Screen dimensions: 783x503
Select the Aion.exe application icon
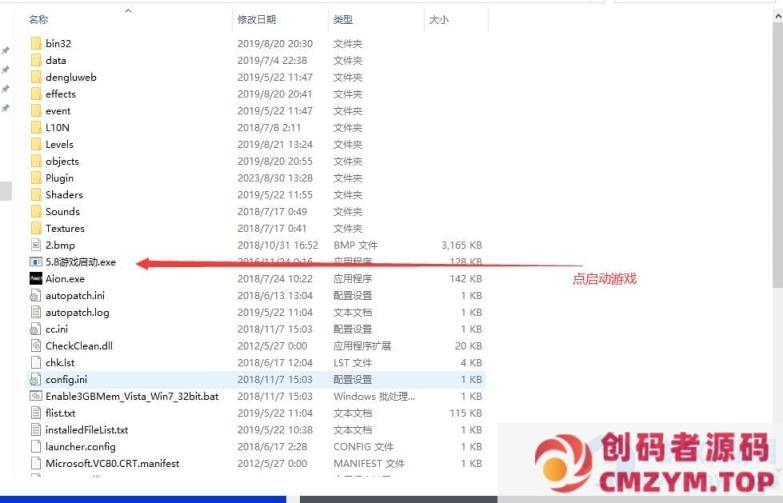point(36,279)
